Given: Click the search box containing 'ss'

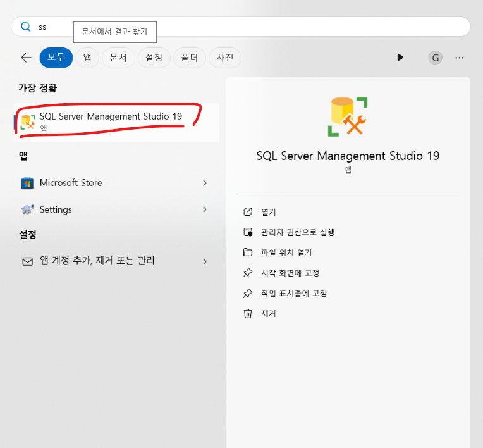Looking at the screenshot, I should pyautogui.click(x=241, y=27).
